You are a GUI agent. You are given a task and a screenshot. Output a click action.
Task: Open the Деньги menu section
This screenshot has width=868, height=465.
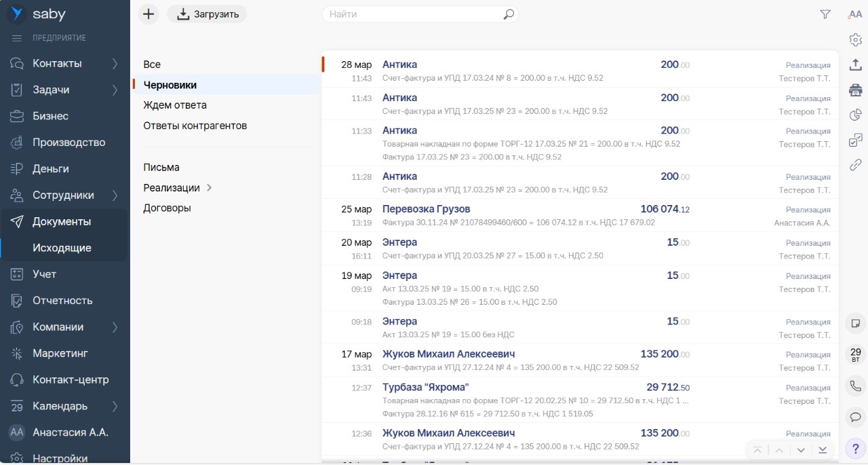(51, 169)
